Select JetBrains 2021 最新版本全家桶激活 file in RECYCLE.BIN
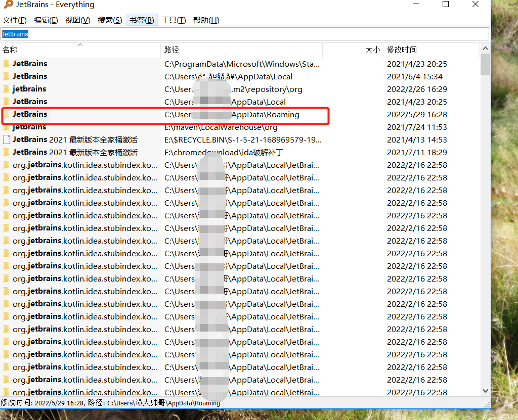518x420 pixels. [75, 139]
